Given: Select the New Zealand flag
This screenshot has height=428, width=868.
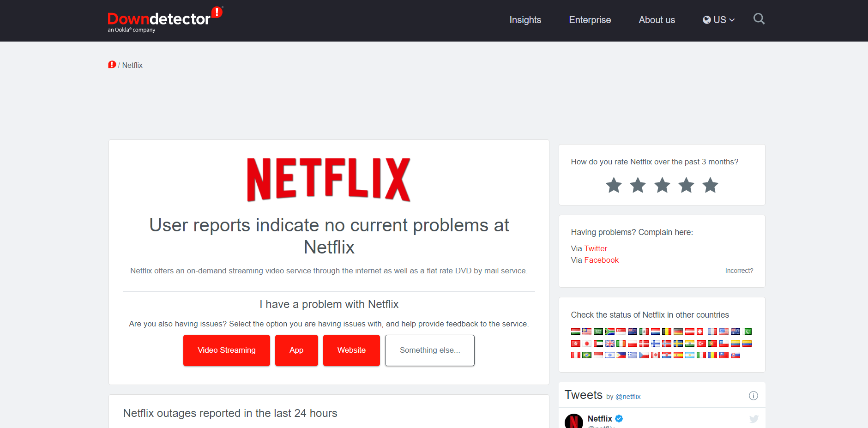Looking at the screenshot, I should [x=633, y=332].
